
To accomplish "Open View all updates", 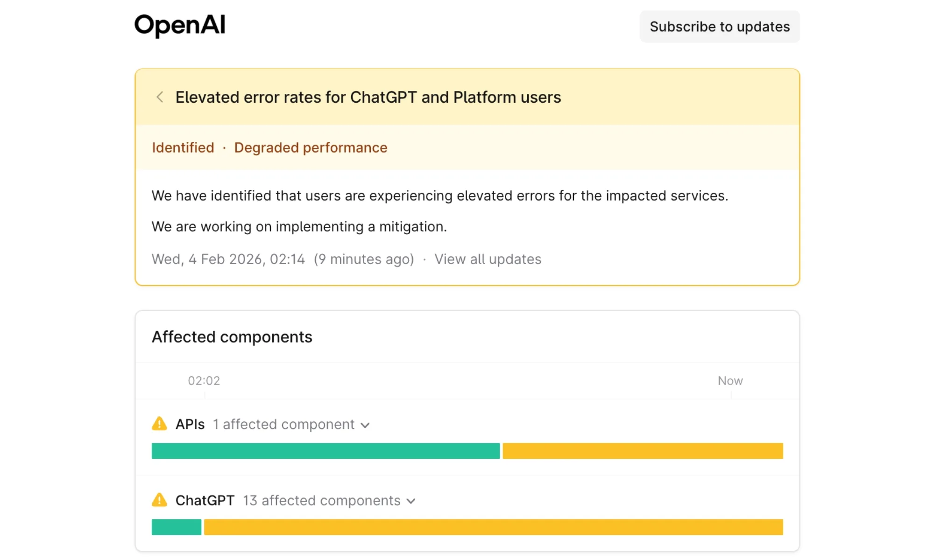I will tap(488, 259).
